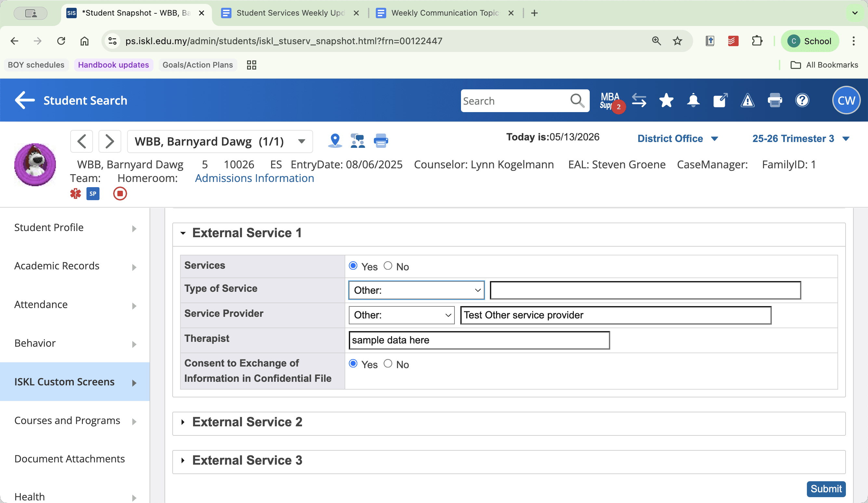This screenshot has width=868, height=503.
Task: Open the Service Provider dropdown
Action: point(401,315)
